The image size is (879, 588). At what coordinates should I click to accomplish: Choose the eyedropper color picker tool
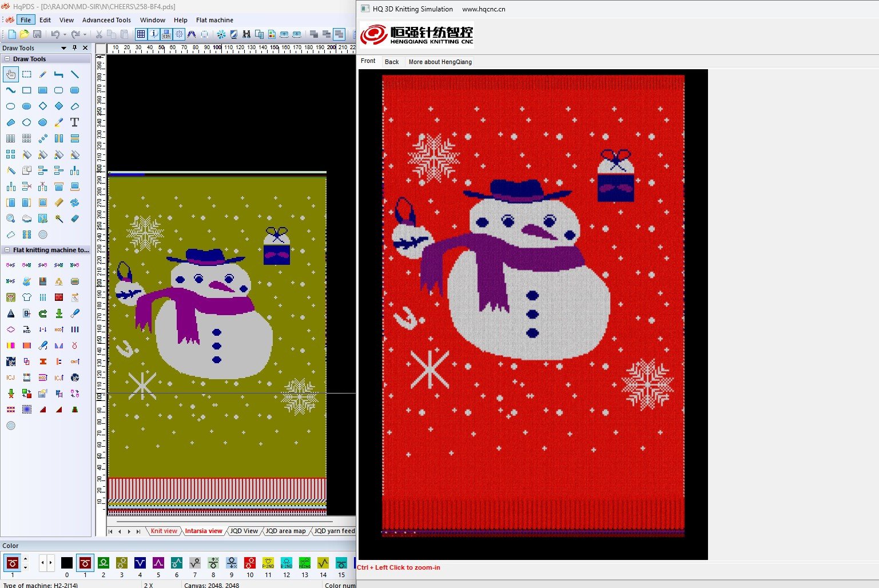[x=58, y=122]
